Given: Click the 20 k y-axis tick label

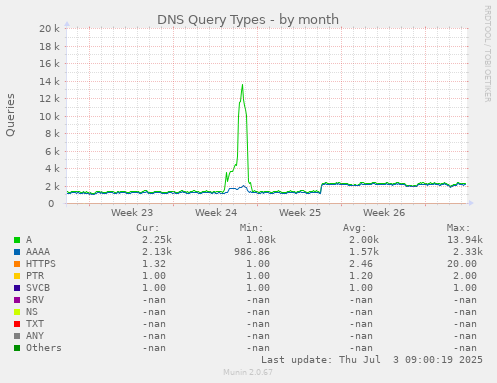Looking at the screenshot, I should [x=49, y=29].
